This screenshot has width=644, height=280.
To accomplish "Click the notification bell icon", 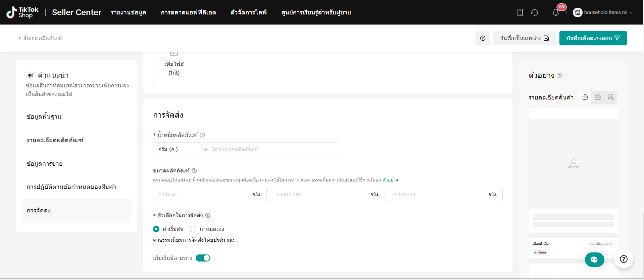I will [x=556, y=12].
